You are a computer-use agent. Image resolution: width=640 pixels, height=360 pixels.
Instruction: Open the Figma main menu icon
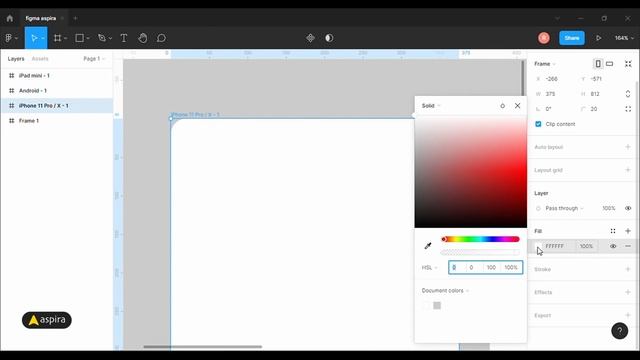pyautogui.click(x=9, y=38)
